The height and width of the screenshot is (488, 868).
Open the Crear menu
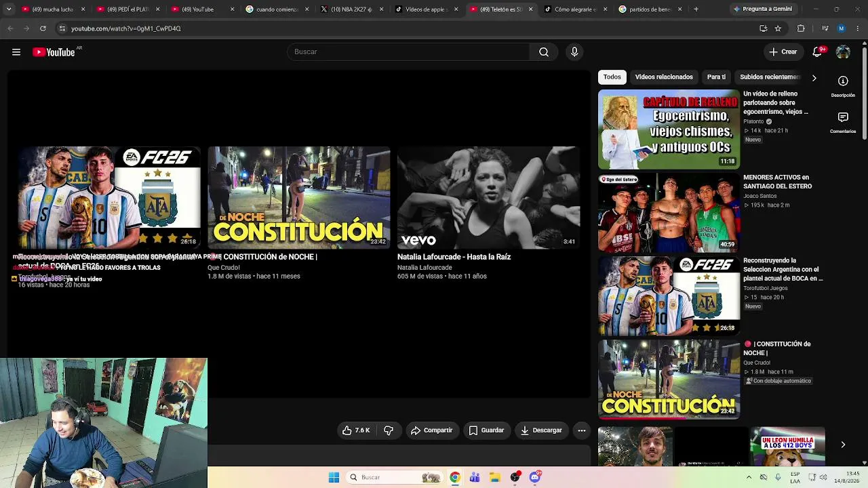click(783, 52)
